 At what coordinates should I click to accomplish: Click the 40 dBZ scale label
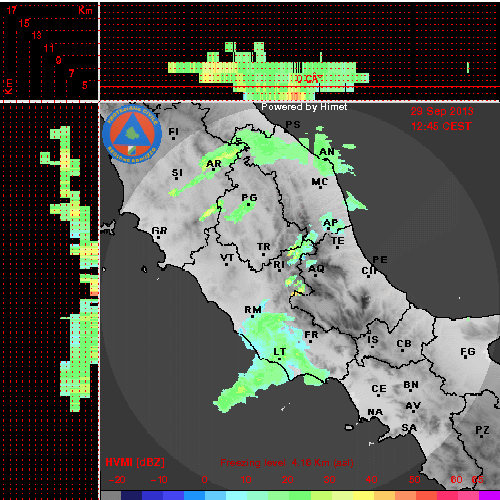(x=372, y=480)
